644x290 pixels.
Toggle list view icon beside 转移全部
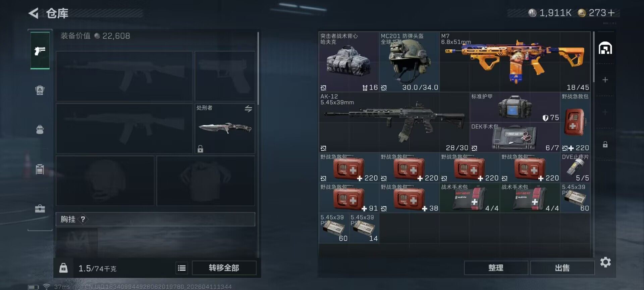coord(182,268)
